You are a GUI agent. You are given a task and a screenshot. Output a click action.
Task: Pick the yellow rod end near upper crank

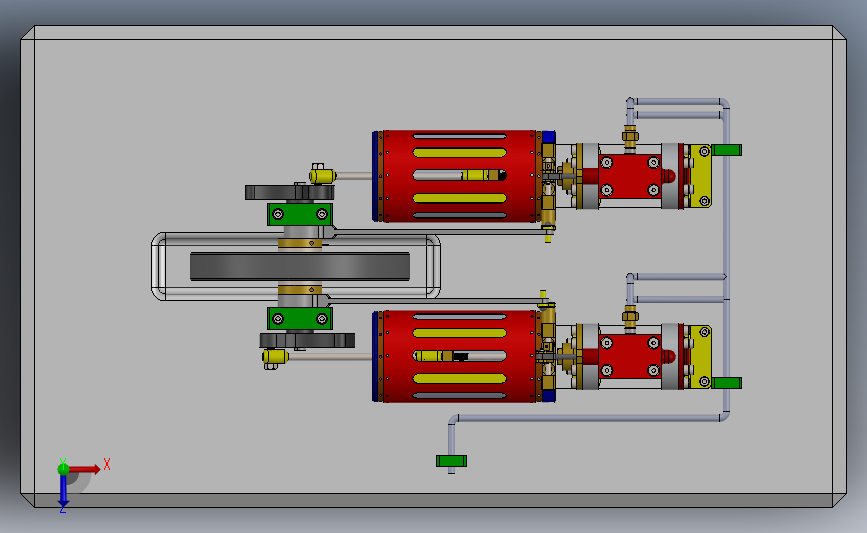[x=322, y=175]
